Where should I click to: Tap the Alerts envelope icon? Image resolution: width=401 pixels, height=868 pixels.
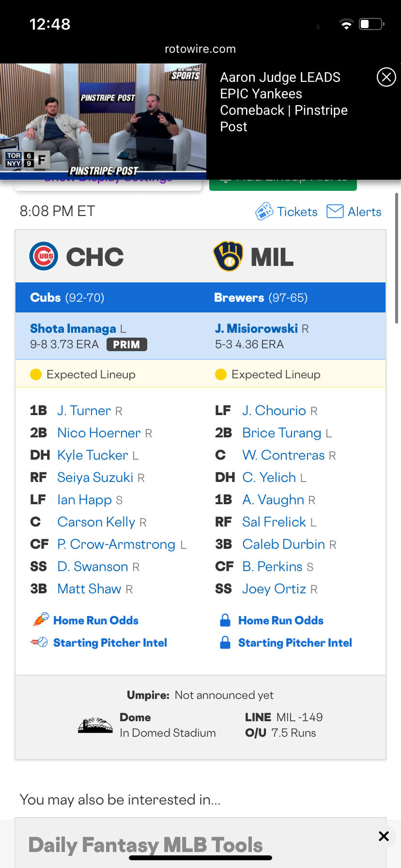click(x=335, y=211)
